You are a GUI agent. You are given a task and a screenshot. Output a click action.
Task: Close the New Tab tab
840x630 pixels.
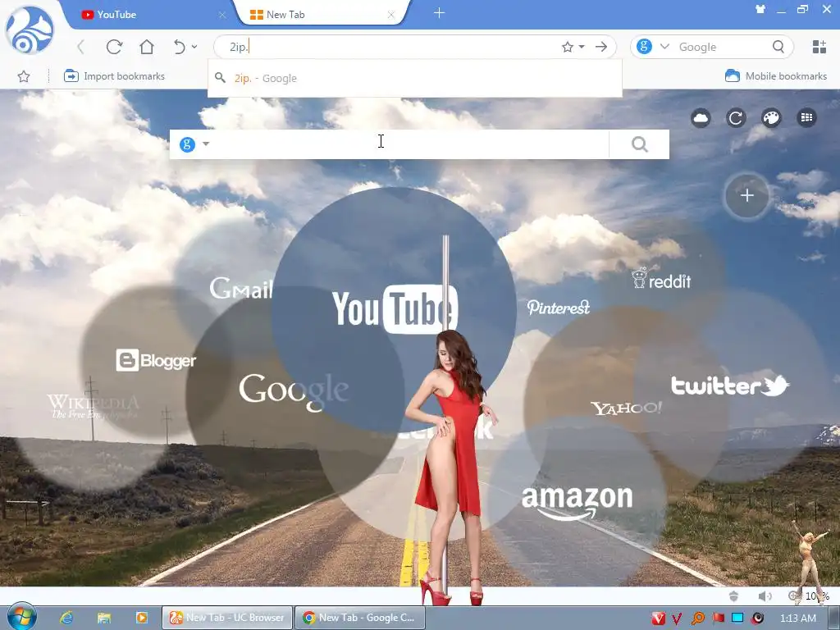pos(391,15)
